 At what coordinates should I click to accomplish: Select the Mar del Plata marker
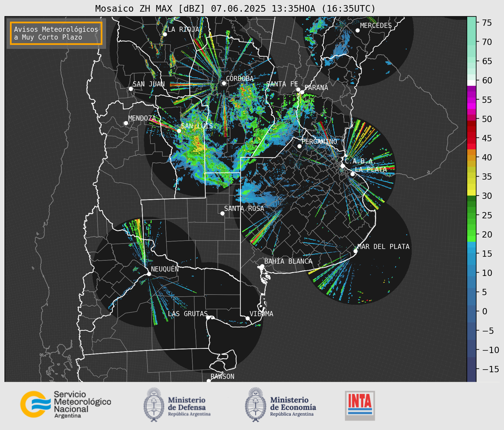pos(355,251)
